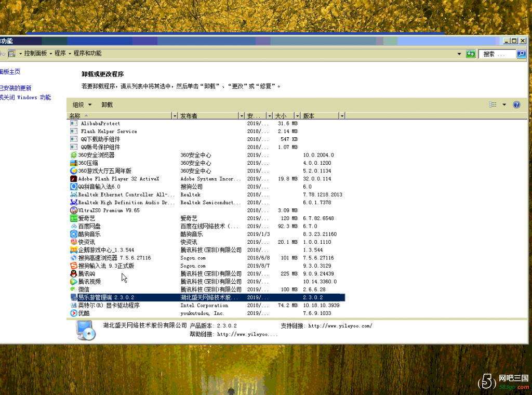Select the Adobe Flash Player ActiveX icon
532x395 pixels.
pos(74,179)
